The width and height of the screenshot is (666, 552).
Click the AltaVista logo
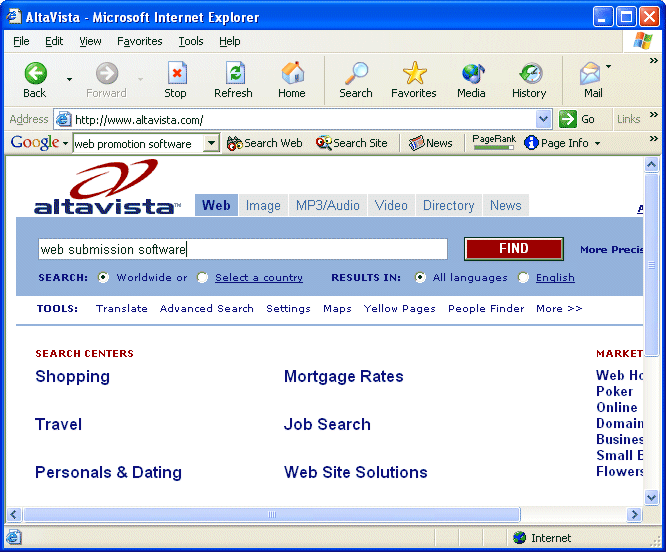coord(107,187)
